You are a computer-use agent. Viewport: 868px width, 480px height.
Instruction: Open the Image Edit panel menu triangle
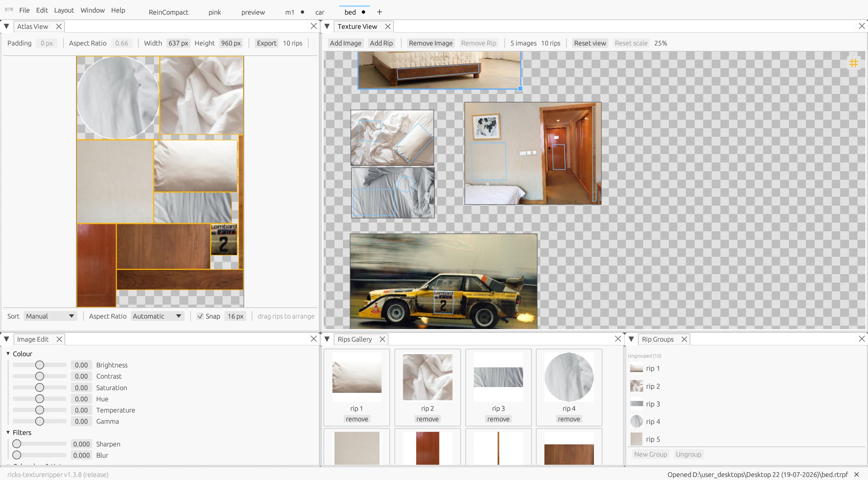click(6, 339)
